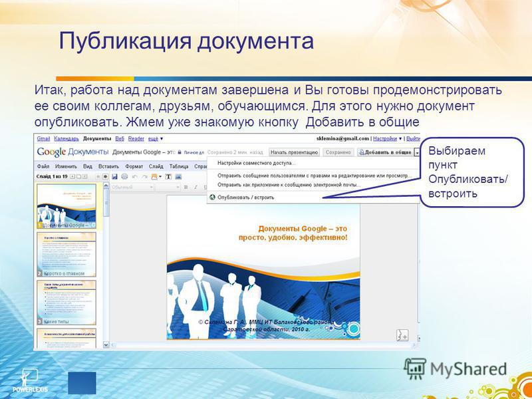Viewport: 532px width, 399px height.
Task: Open the Слайд menu
Action: (x=156, y=167)
